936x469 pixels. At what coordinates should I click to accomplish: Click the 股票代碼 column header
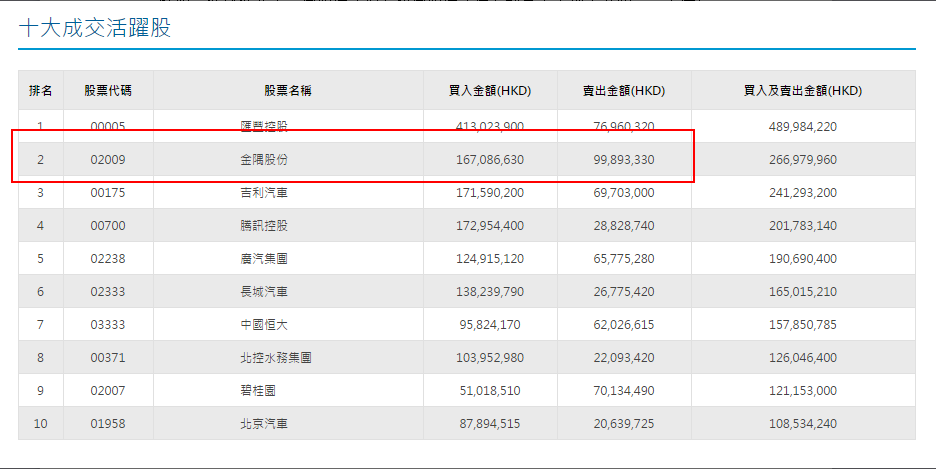pyautogui.click(x=108, y=91)
